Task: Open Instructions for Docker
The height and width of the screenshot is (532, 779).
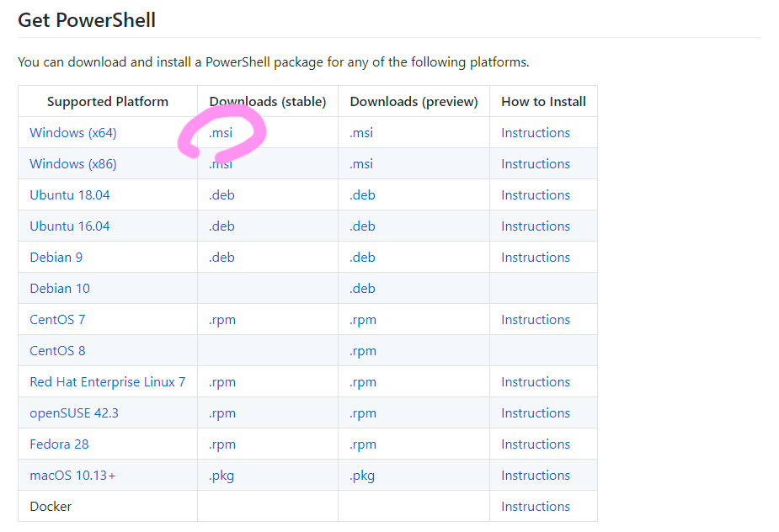Action: click(536, 507)
